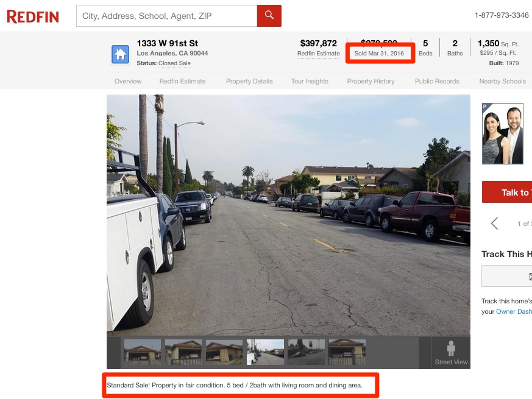Viewport: 532px width, 399px height.
Task: Open Street View via the pedestrian icon
Action: coord(450,347)
